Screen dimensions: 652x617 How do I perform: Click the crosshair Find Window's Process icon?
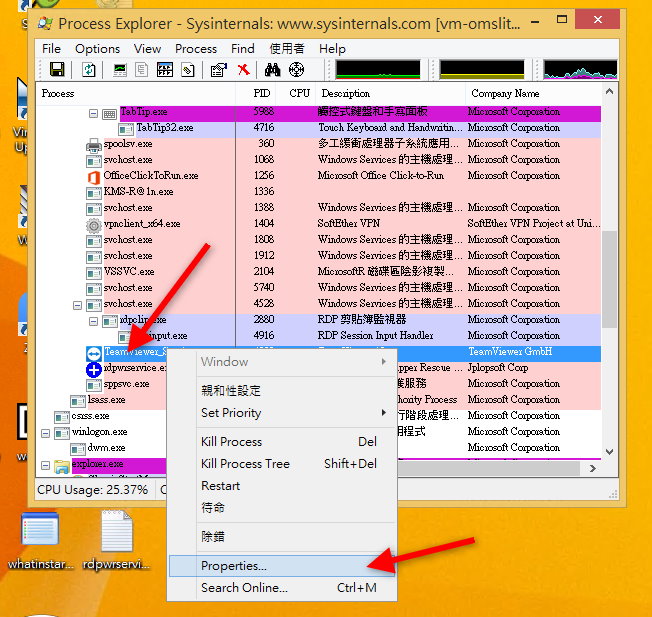(296, 69)
